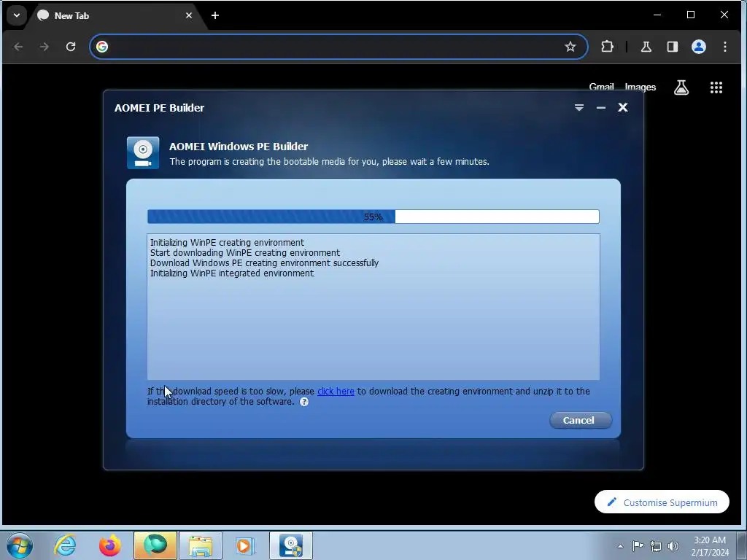747x560 pixels.
Task: Open Windows Media Player taskbar icon
Action: tap(245, 545)
